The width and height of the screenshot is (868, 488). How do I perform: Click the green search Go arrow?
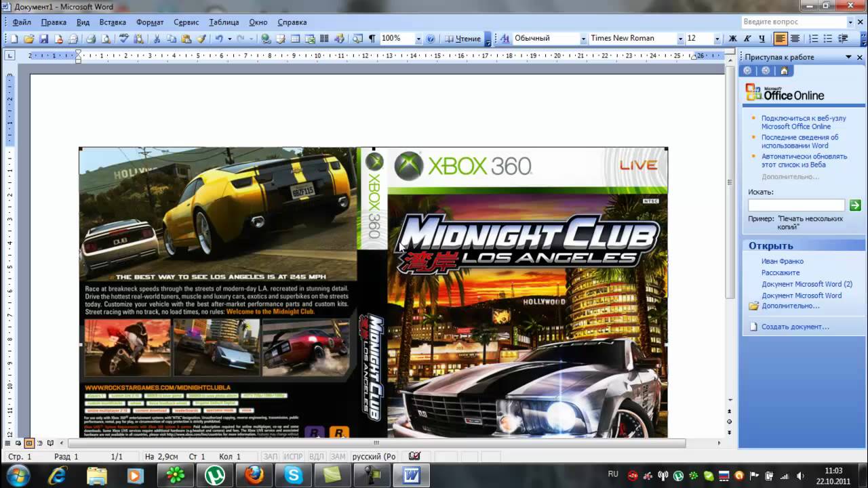click(855, 205)
